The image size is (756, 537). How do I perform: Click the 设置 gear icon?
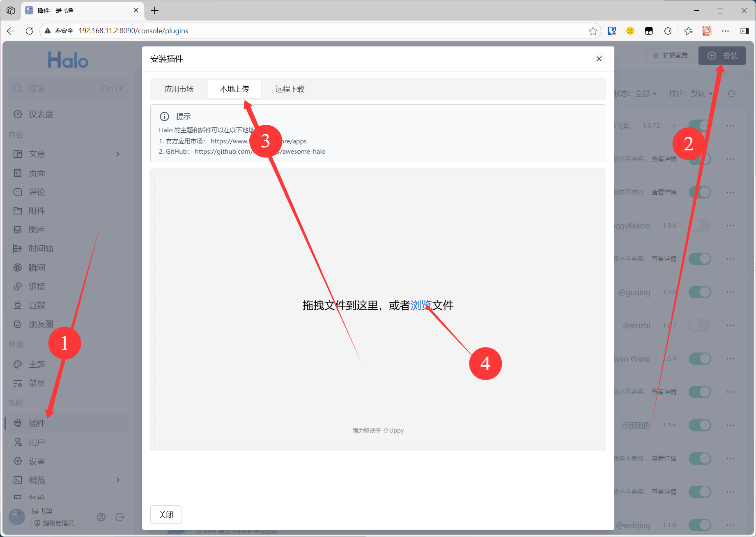(18, 461)
